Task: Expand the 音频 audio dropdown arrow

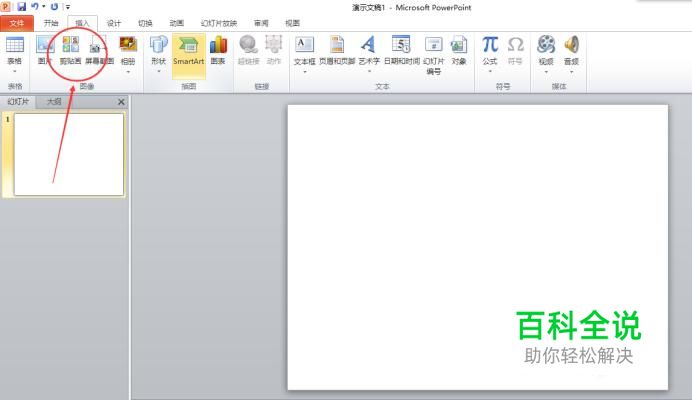Action: tap(571, 72)
